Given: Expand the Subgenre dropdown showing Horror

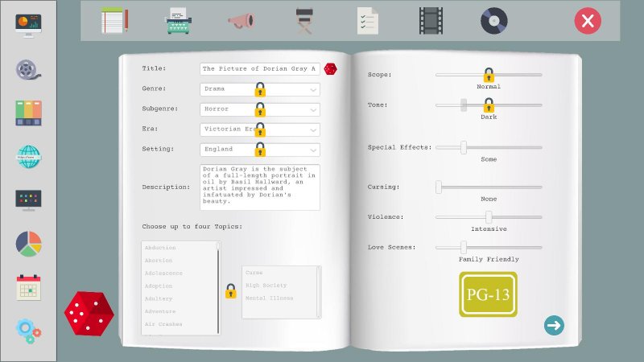Looking at the screenshot, I should point(259,109).
